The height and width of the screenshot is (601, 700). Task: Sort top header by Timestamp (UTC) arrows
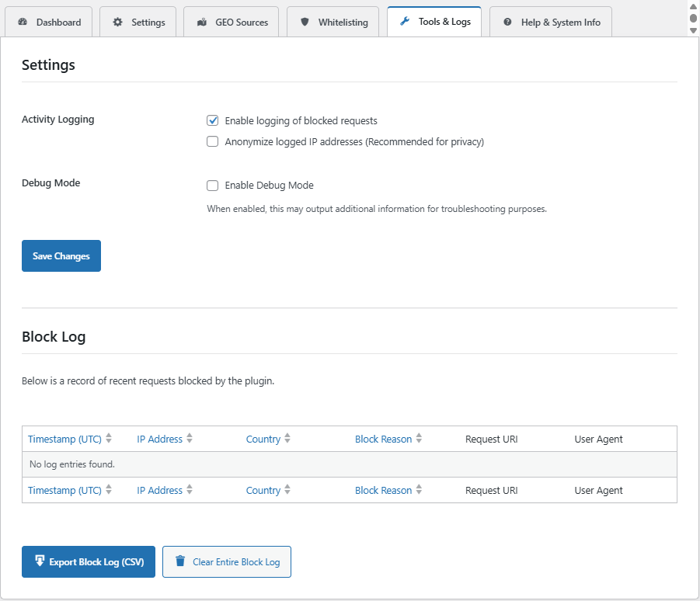[x=109, y=439]
